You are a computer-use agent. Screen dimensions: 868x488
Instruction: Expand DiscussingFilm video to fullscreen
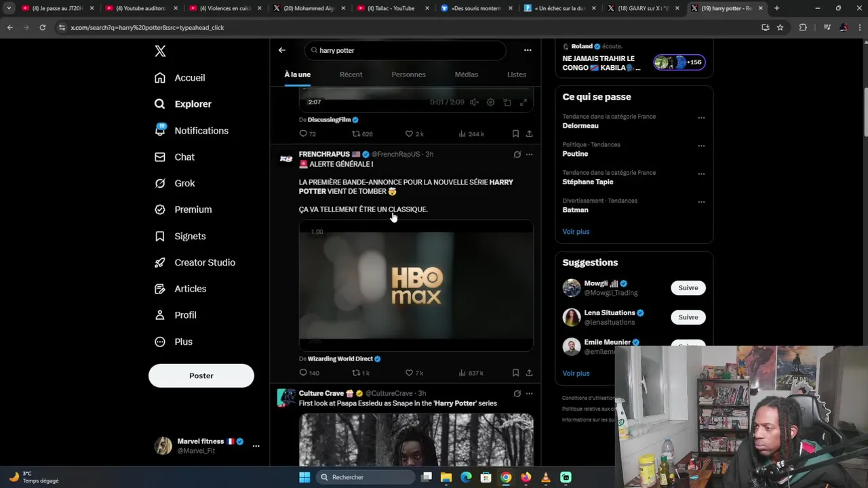(x=523, y=102)
